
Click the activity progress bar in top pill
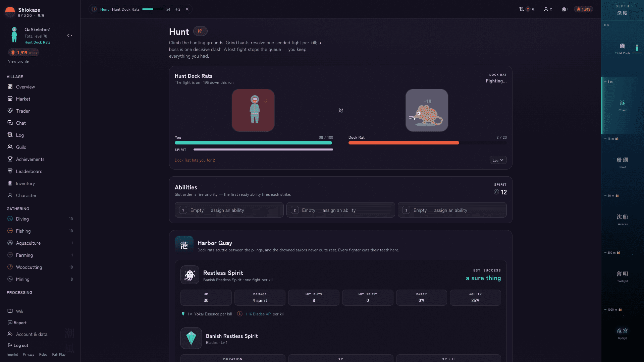[153, 9]
